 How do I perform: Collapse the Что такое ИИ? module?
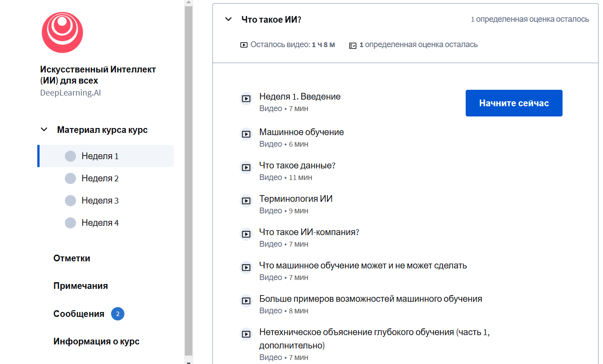pos(228,20)
